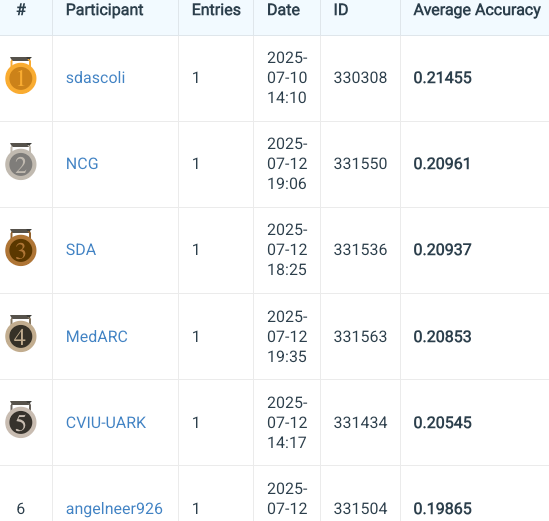Viewport: 549px width, 521px height.
Task: Sort by Entries column header
Action: tap(216, 10)
